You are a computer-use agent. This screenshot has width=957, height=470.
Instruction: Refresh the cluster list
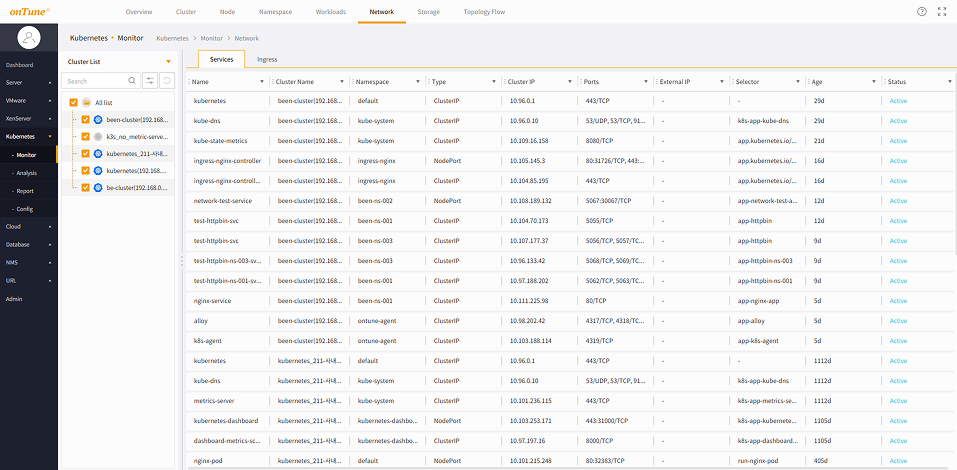pyautogui.click(x=167, y=81)
